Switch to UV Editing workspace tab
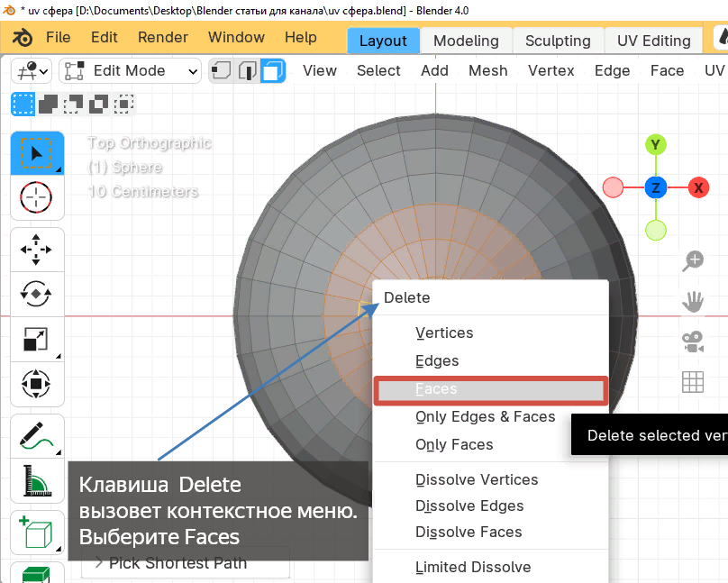 point(654,41)
